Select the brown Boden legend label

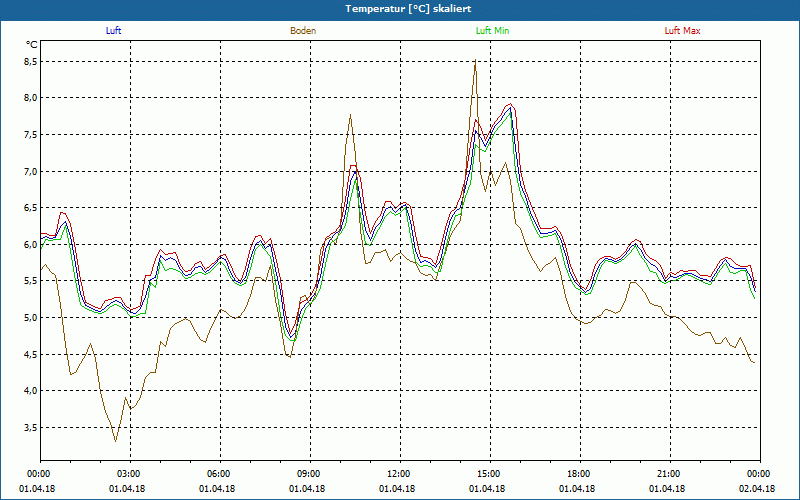tap(303, 31)
